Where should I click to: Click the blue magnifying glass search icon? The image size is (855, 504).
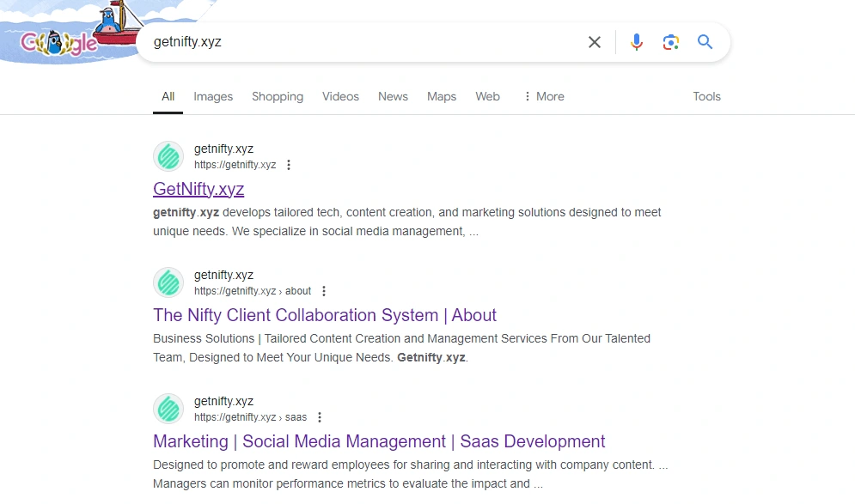tap(705, 42)
